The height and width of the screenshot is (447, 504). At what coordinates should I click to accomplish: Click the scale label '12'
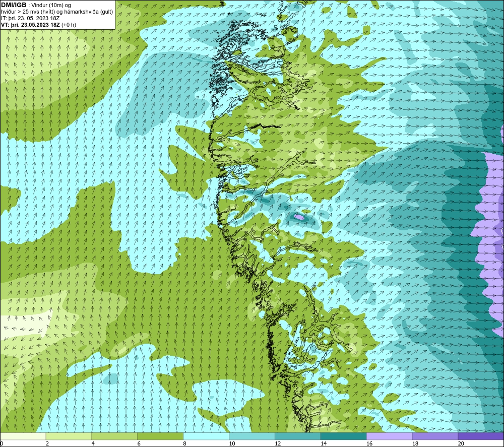pos(278,443)
